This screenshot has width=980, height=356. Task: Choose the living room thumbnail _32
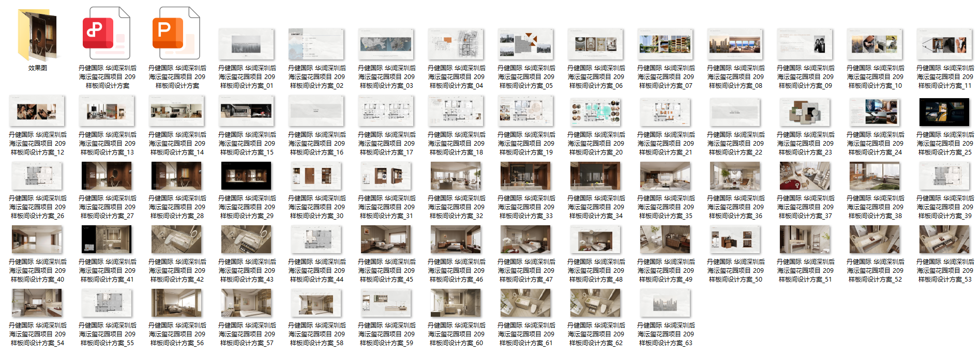coord(456,176)
